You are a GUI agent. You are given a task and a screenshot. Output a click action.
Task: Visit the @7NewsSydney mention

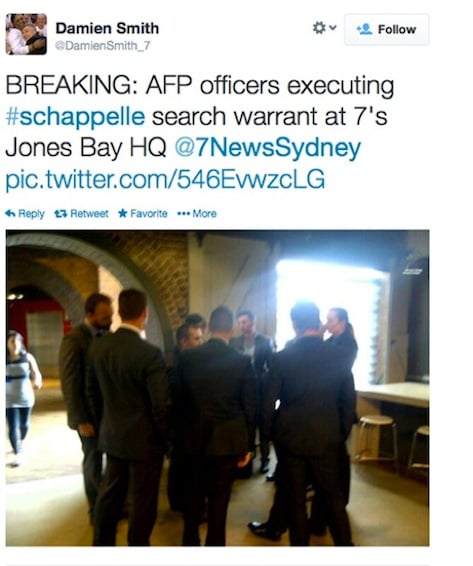tap(268, 148)
